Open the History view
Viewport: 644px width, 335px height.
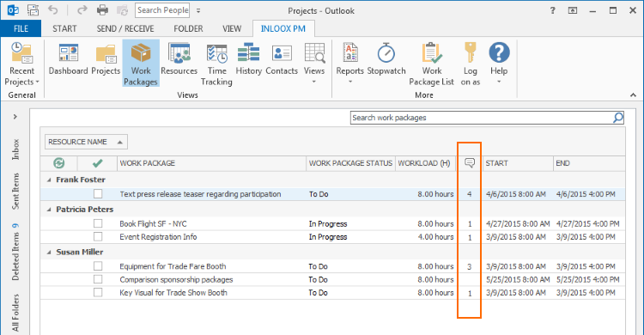tap(248, 59)
